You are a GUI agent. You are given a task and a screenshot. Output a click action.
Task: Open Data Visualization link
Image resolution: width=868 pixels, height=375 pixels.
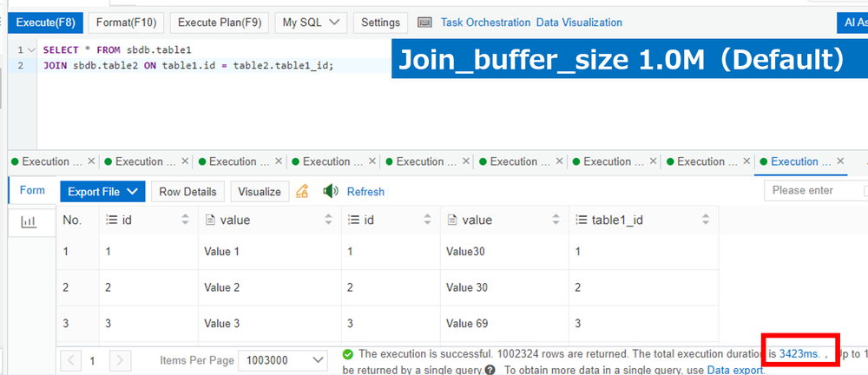point(579,23)
